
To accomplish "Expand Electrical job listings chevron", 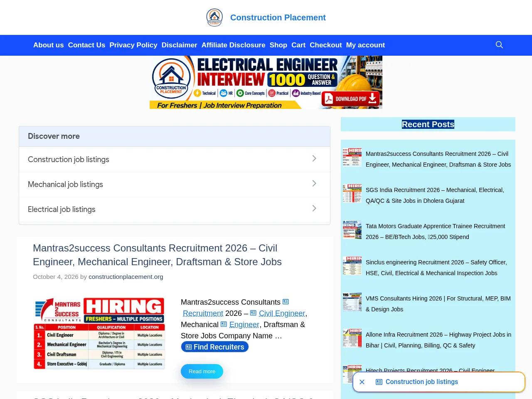I will 314,209.
